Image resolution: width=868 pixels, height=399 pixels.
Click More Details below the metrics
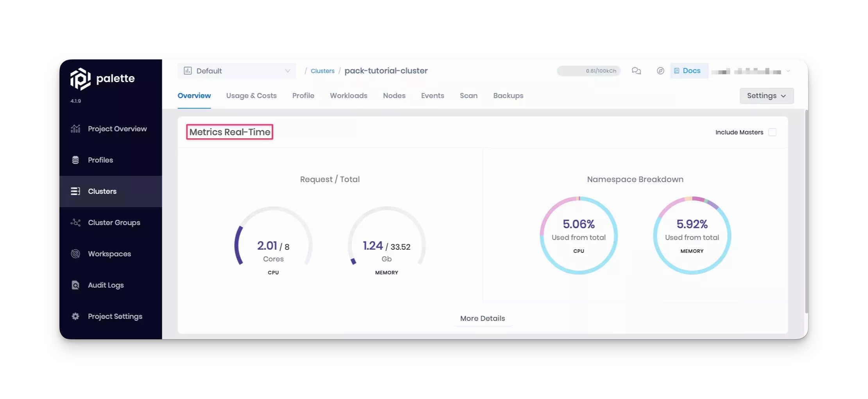point(482,318)
